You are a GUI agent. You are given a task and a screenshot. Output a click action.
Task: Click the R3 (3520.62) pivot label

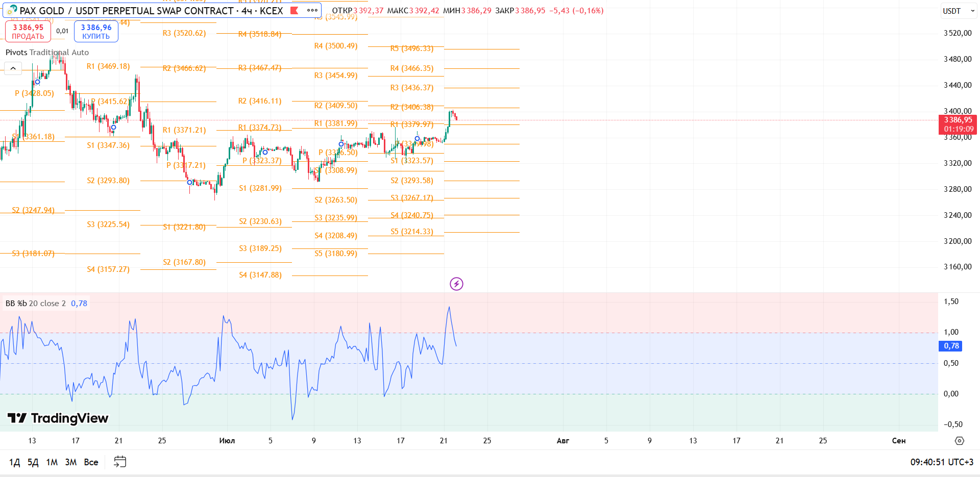click(184, 33)
